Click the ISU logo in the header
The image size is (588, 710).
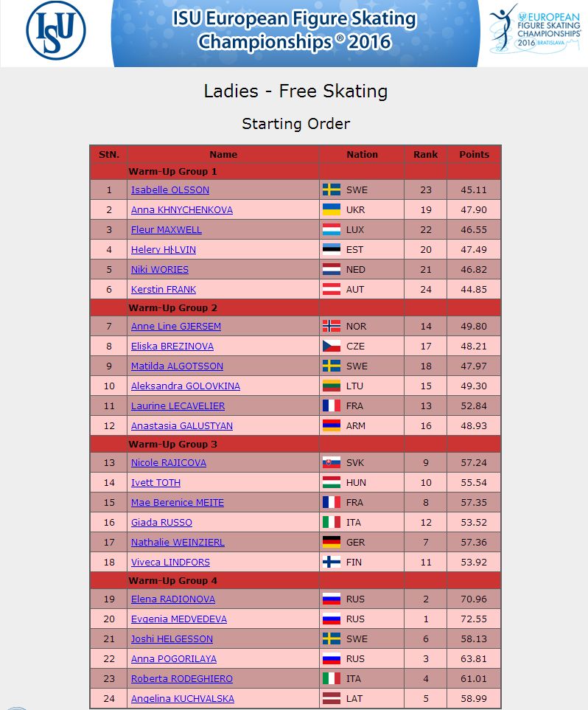(56, 30)
